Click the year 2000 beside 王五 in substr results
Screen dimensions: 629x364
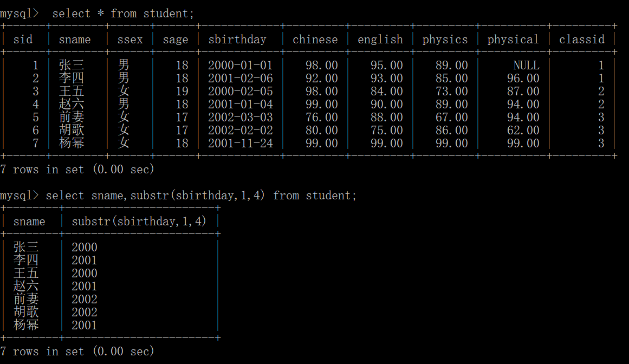(x=84, y=273)
